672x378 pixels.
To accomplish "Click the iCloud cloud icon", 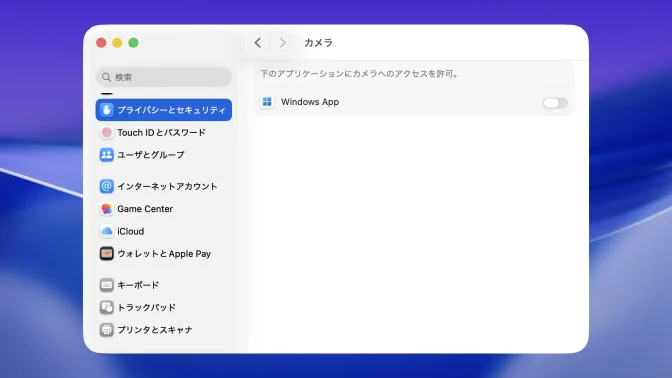I will (x=107, y=231).
